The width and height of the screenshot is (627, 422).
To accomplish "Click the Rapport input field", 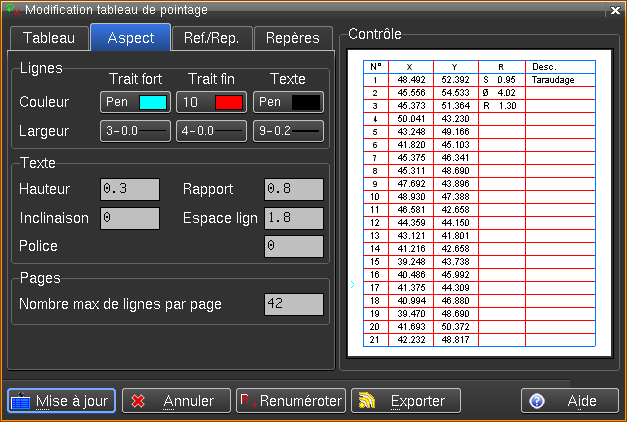I will [x=293, y=190].
